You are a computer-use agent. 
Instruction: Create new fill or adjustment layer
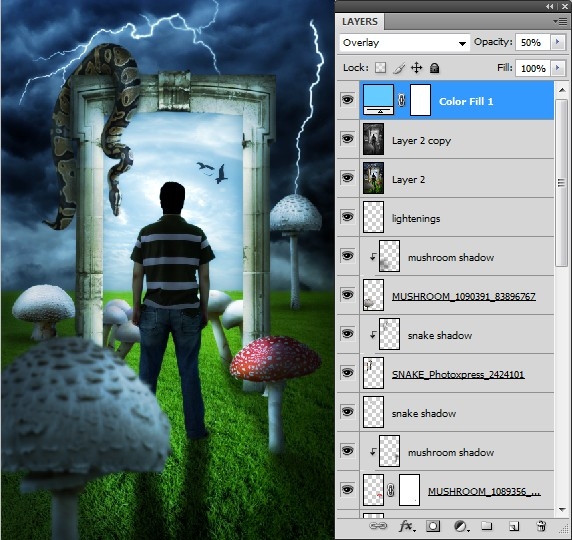tap(461, 526)
